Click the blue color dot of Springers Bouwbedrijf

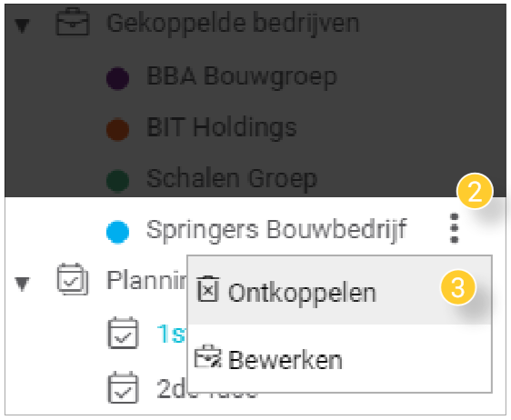point(117,232)
